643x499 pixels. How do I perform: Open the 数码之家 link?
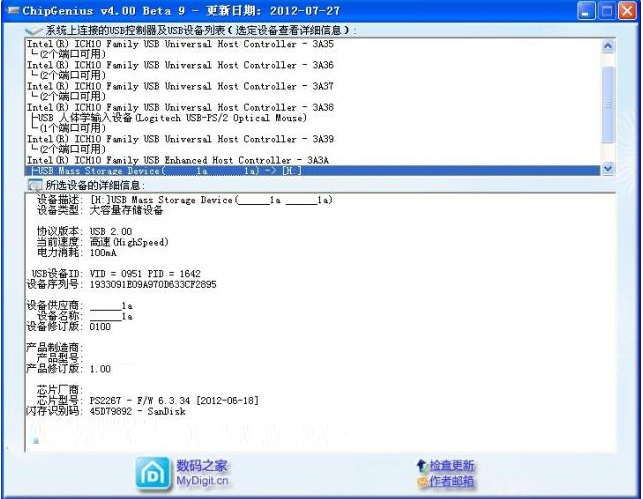[202, 465]
